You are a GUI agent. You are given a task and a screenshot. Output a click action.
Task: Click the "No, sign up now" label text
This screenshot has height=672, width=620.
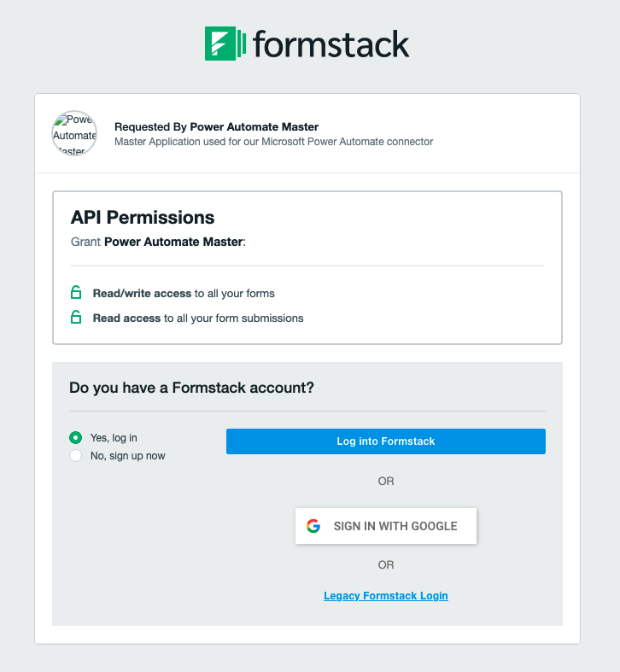coord(128,456)
